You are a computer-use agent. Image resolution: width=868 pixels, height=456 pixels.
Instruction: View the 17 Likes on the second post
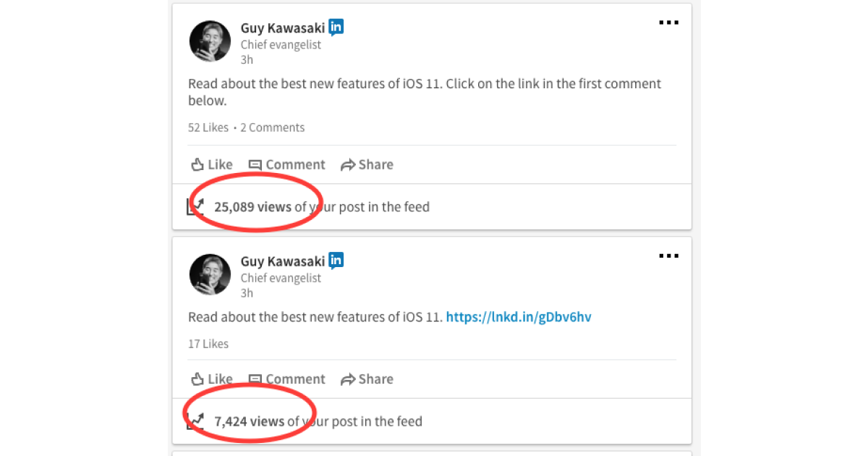[x=208, y=344]
